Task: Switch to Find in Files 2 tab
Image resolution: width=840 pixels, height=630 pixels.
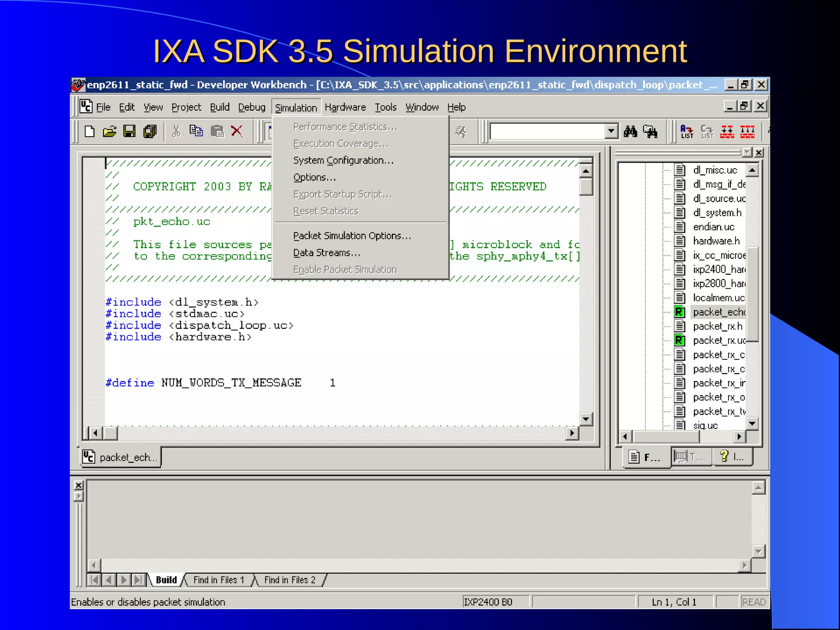Action: (x=290, y=580)
